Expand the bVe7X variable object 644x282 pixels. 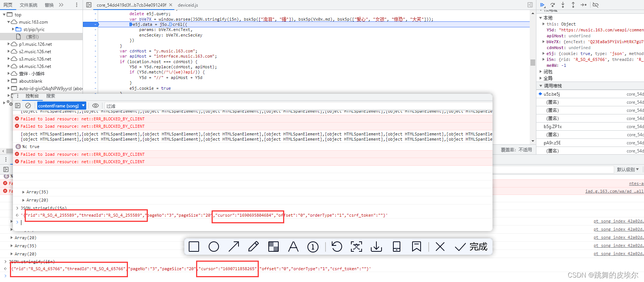point(544,42)
